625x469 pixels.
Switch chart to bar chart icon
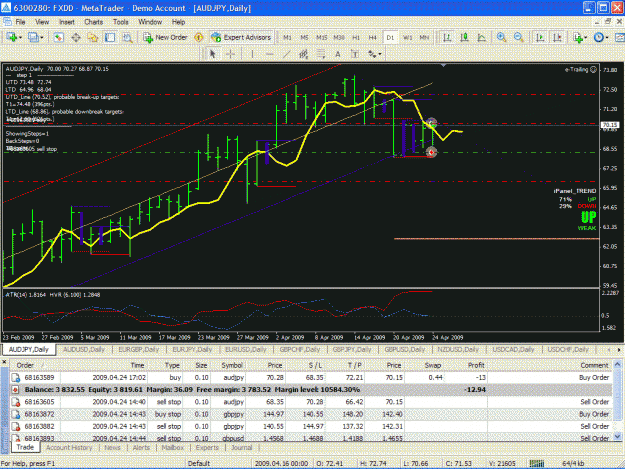[447, 37]
